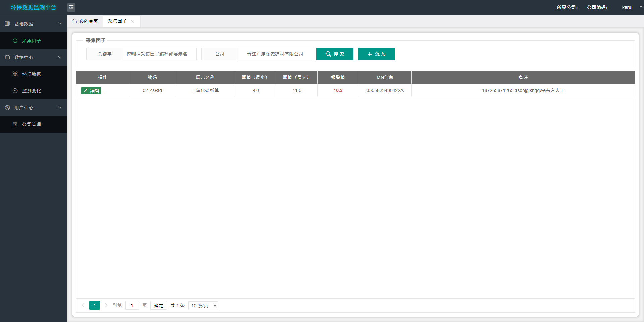Select the 10 条/页 page size dropdown

[203, 306]
